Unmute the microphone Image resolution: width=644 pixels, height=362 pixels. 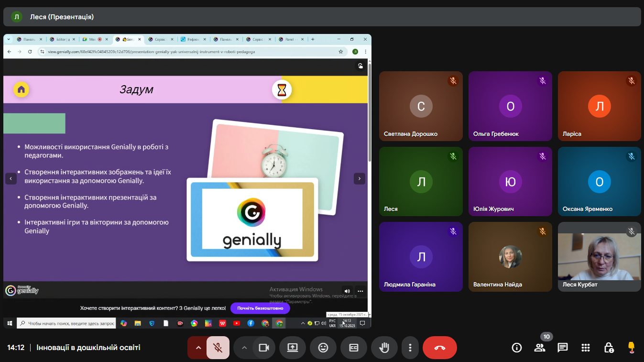(x=218, y=348)
